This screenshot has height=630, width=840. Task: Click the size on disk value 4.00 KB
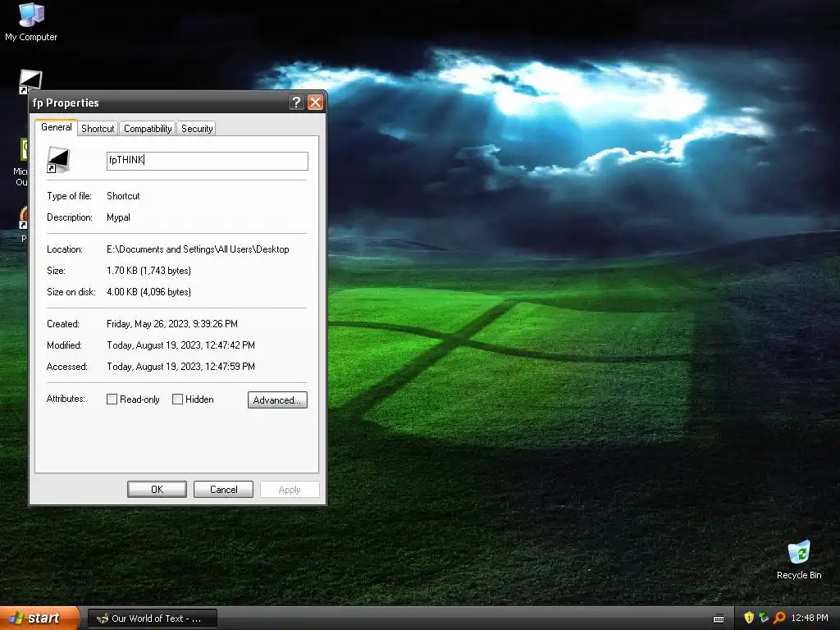(x=149, y=292)
